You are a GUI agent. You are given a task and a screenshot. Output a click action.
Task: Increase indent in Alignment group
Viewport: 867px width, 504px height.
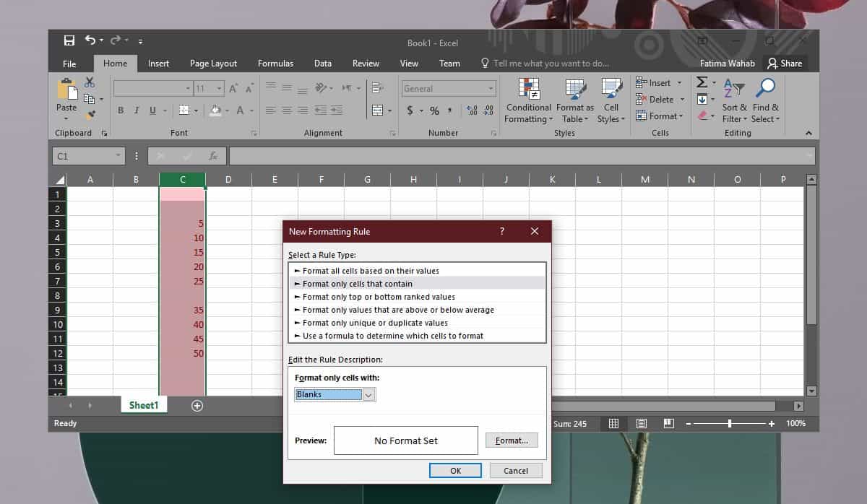[x=336, y=110]
